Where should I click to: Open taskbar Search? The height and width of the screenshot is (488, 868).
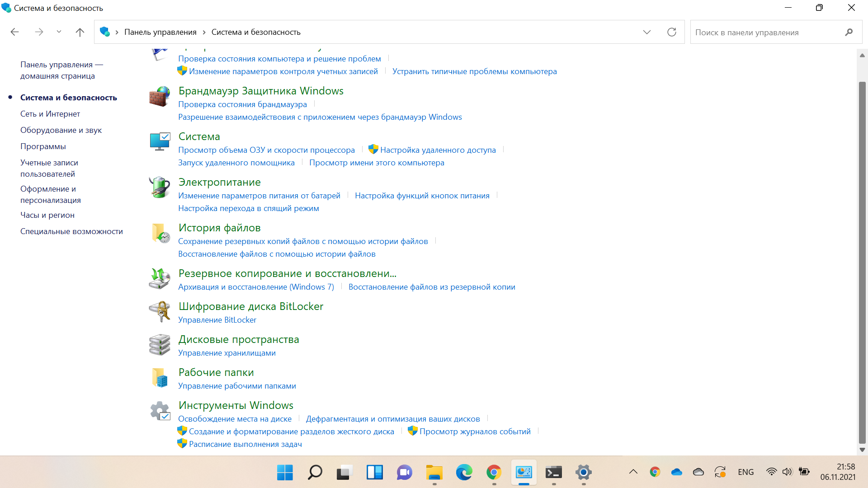315,473
